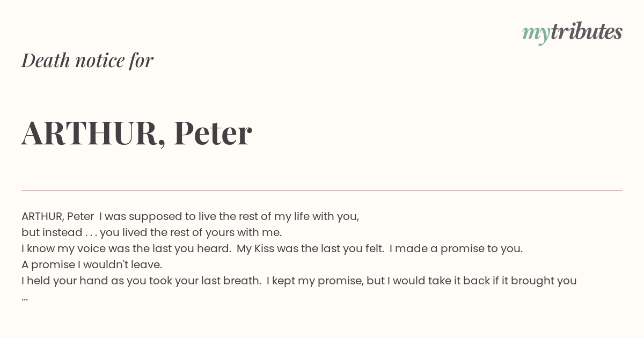This screenshot has height=338, width=644.
Task: Click the green 'my' part of logo
Action: tap(536, 34)
